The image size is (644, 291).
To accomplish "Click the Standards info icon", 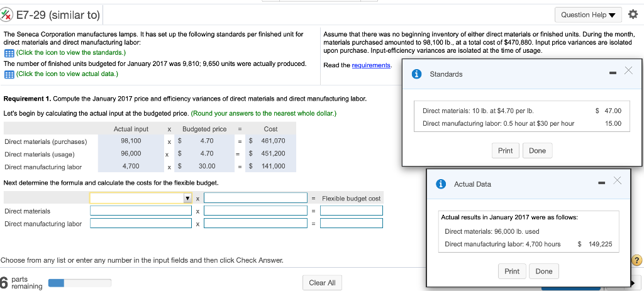I will [417, 74].
